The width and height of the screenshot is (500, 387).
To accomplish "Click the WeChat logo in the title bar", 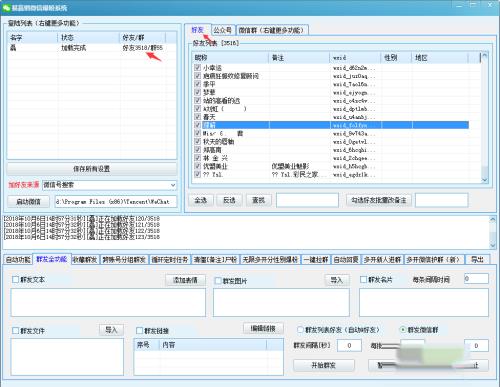I will (x=6, y=7).
